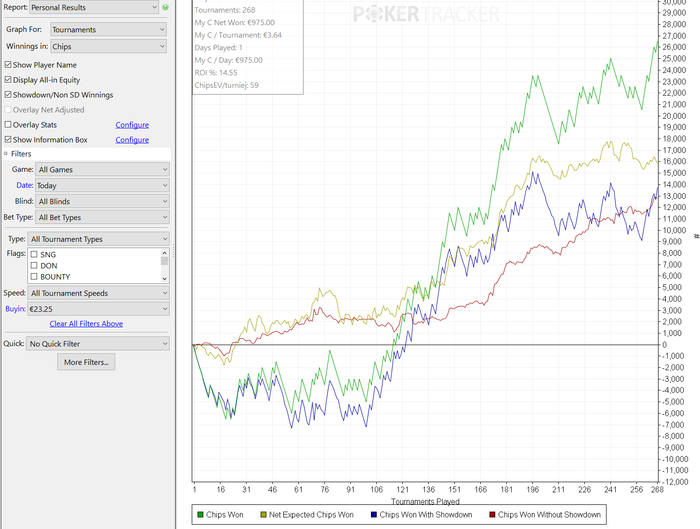Screen dimensions: 700x529
Task: Check the BOUNTY flag
Action: pos(34,277)
